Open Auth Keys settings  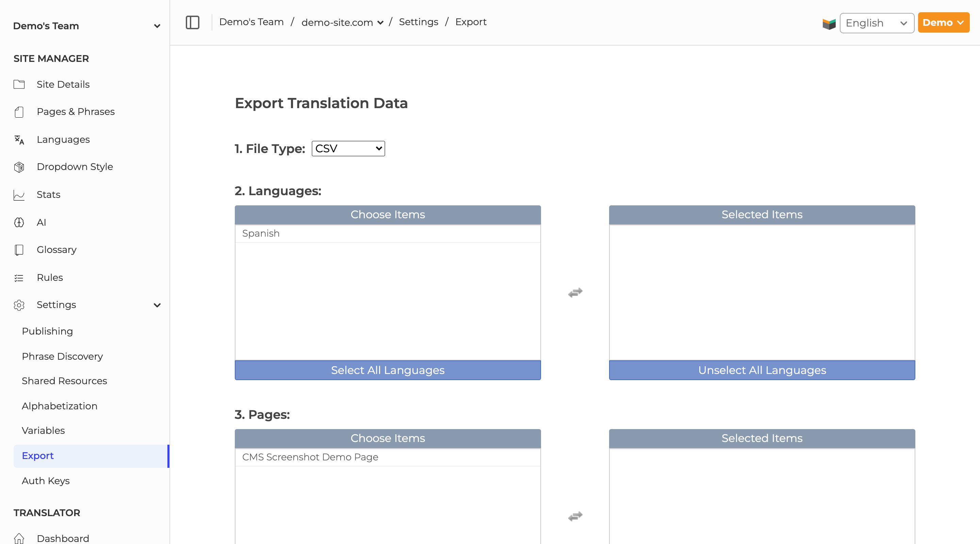(x=46, y=481)
